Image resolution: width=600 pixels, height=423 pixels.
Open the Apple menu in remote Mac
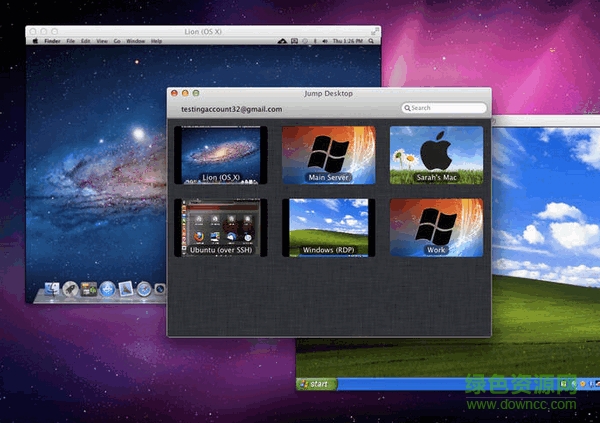pos(35,42)
